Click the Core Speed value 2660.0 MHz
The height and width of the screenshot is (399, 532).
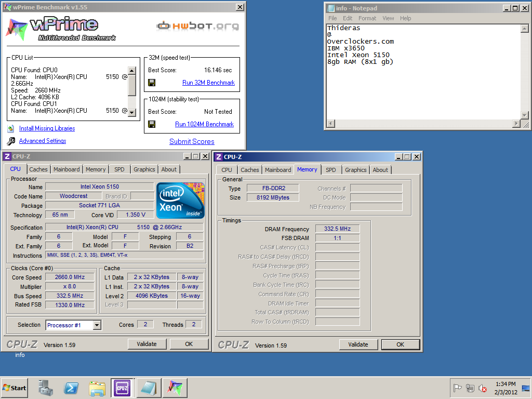tap(70, 277)
